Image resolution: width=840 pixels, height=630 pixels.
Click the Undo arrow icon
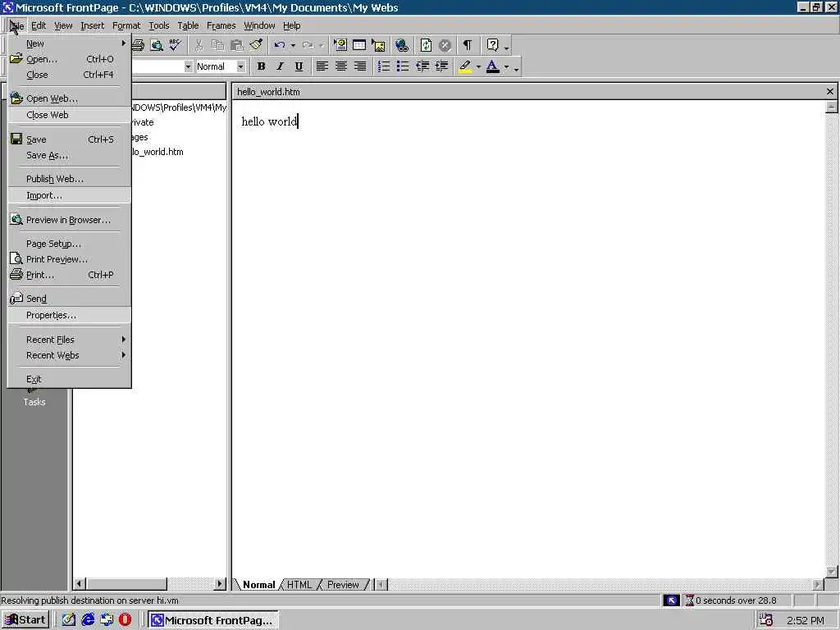click(279, 46)
